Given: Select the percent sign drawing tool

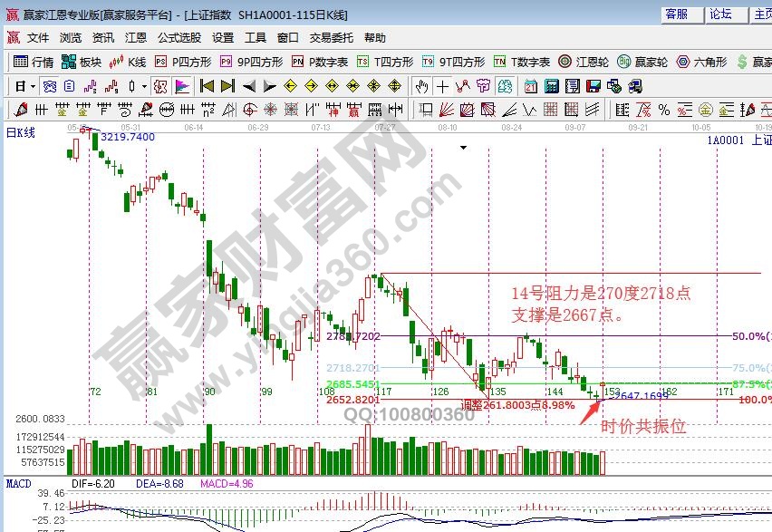Looking at the screenshot, I should click(x=664, y=110).
